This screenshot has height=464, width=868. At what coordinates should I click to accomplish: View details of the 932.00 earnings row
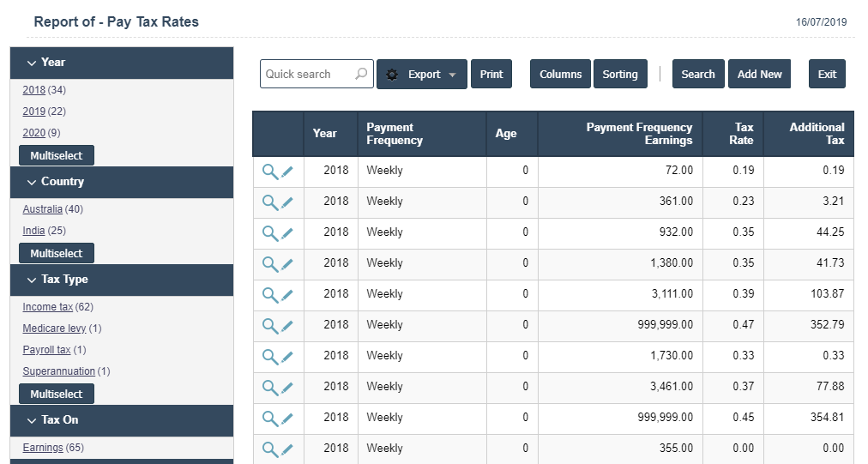tap(269, 233)
